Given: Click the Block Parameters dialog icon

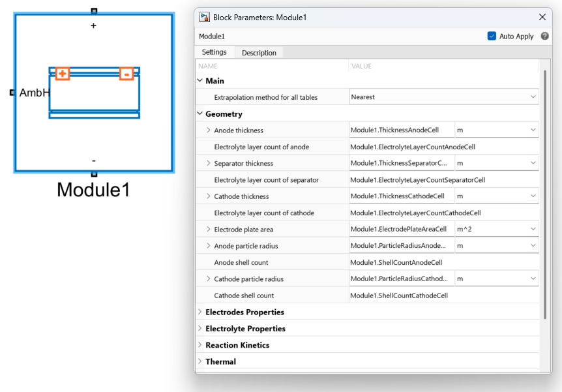Looking at the screenshot, I should pyautogui.click(x=205, y=17).
